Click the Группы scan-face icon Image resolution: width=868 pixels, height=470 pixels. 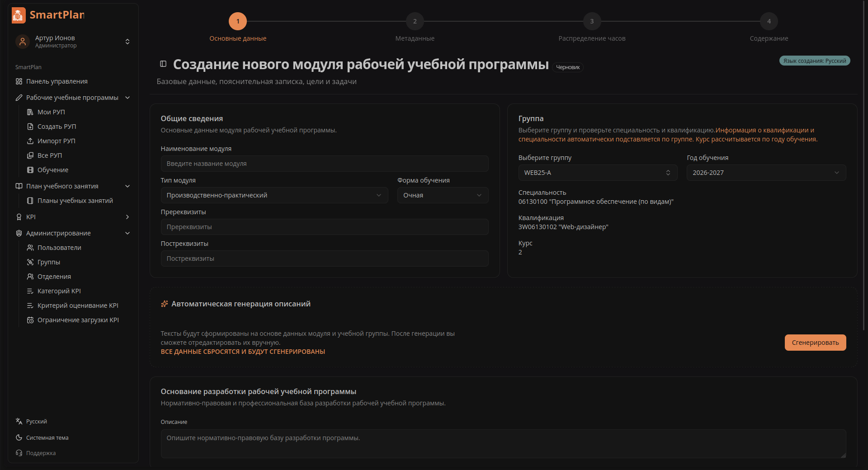coord(30,262)
